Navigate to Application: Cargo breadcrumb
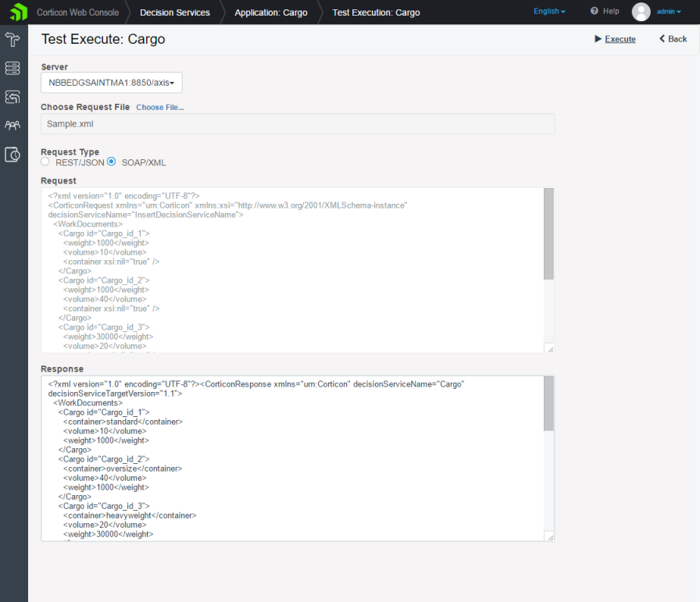This screenshot has width=700, height=602. point(271,12)
